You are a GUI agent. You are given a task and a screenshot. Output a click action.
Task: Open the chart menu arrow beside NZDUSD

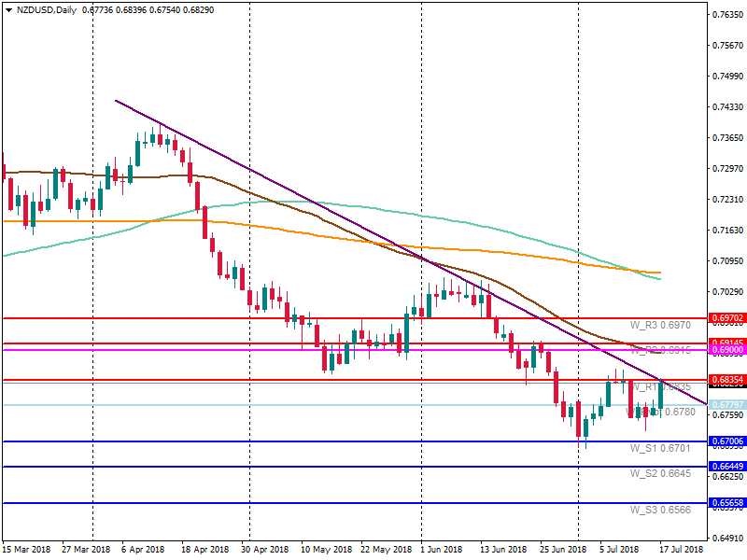click(x=8, y=10)
